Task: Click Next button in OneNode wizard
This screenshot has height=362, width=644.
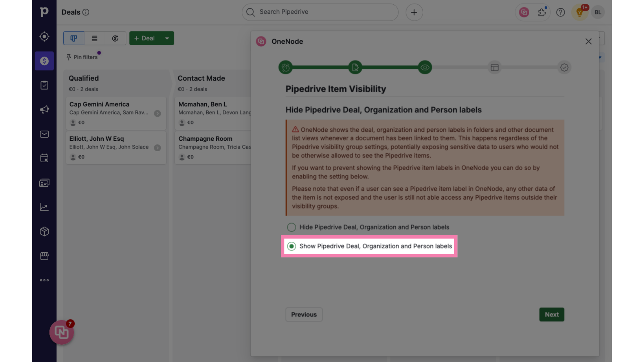Action: (x=552, y=314)
